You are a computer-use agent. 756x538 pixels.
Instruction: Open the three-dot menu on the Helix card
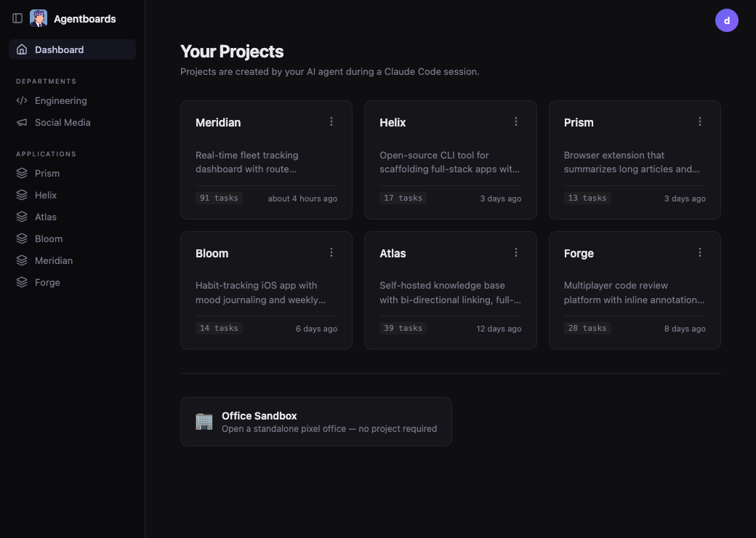(516, 121)
